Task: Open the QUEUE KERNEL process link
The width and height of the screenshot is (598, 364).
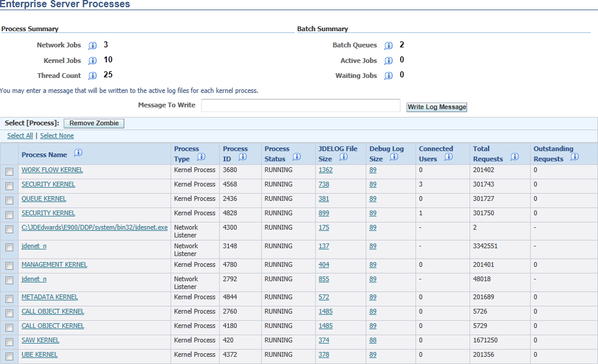Action: 43,198
